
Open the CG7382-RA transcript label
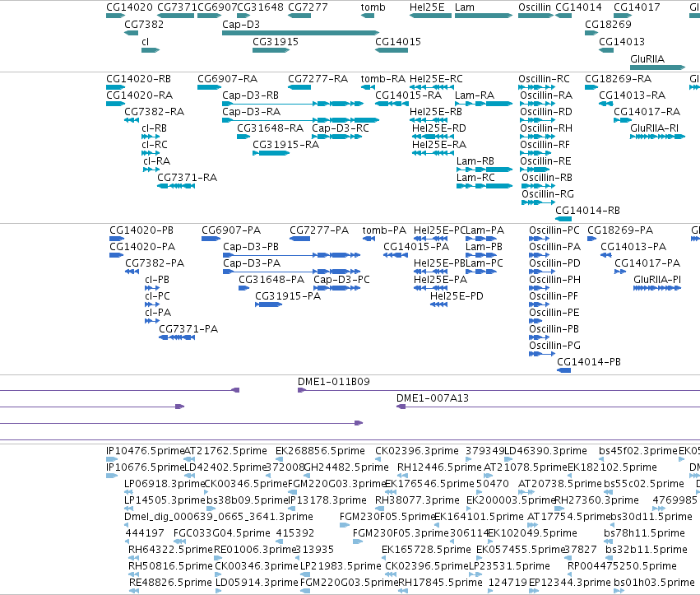154,112
